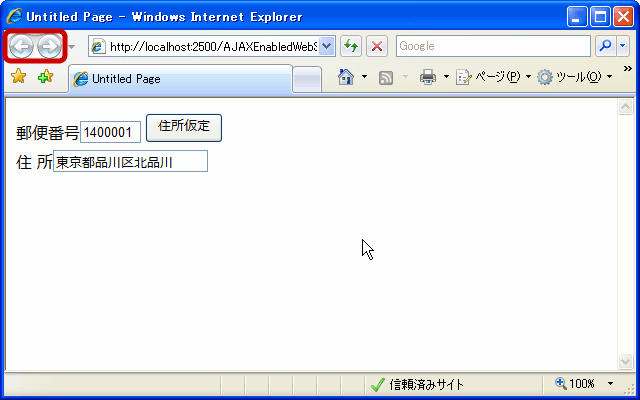This screenshot has width=640, height=400.
Task: Open search provider options dropdown
Action: tap(622, 46)
